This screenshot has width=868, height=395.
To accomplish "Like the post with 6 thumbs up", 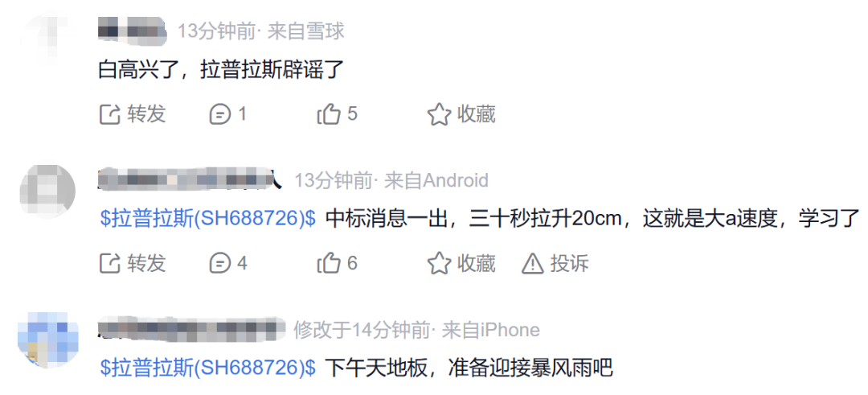I will (x=337, y=263).
